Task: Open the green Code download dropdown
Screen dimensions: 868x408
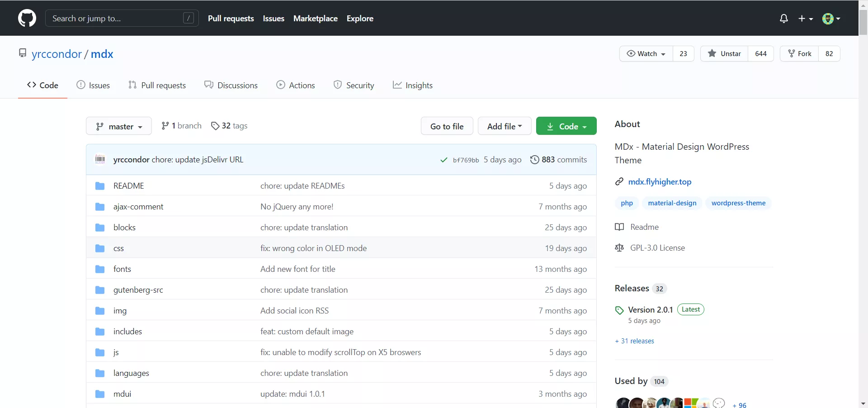Action: coord(566,126)
